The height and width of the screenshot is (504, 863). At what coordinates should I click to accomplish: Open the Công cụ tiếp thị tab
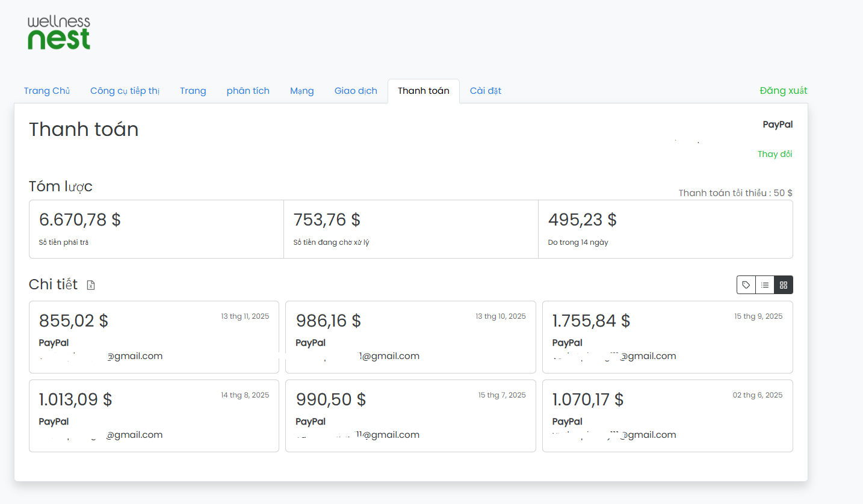[125, 91]
